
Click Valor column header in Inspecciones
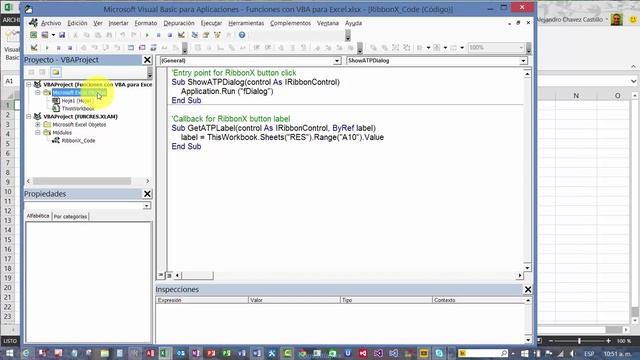294,300
